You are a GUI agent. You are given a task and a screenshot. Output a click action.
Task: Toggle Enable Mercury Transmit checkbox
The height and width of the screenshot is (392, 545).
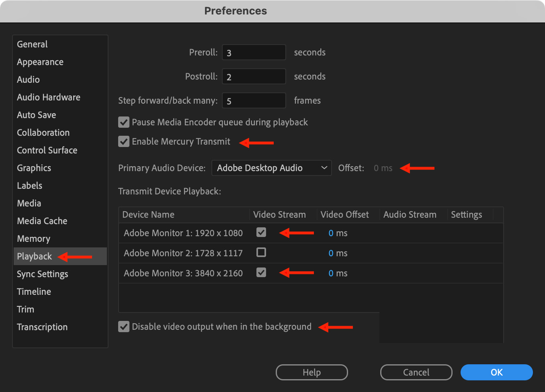point(124,141)
